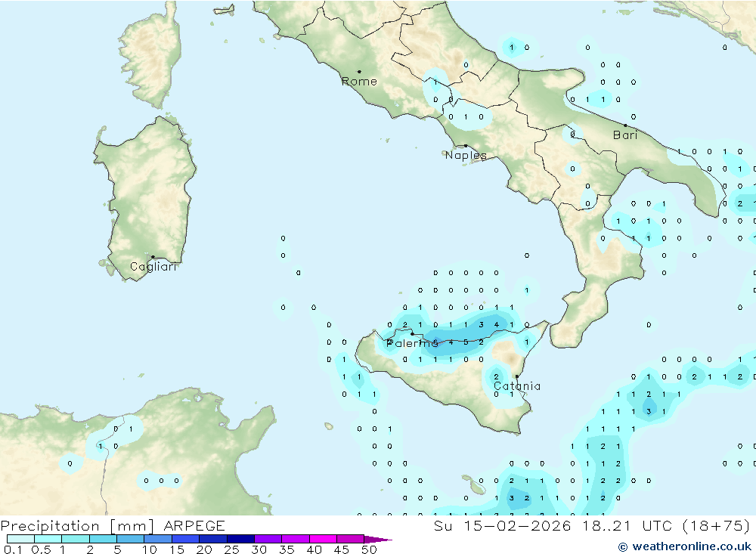The width and height of the screenshot is (756, 554).
Task: Click the '18..21 UTC' time range
Action: pos(627,525)
